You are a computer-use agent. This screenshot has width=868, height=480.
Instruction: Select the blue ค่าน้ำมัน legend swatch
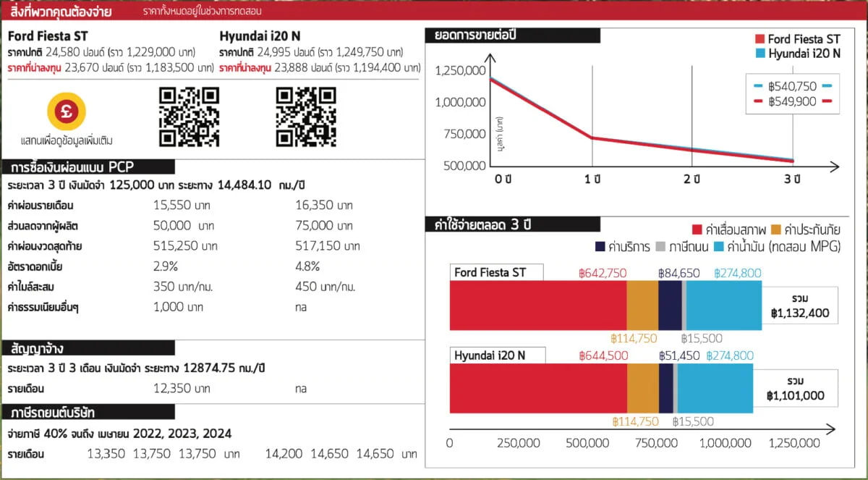pyautogui.click(x=720, y=246)
